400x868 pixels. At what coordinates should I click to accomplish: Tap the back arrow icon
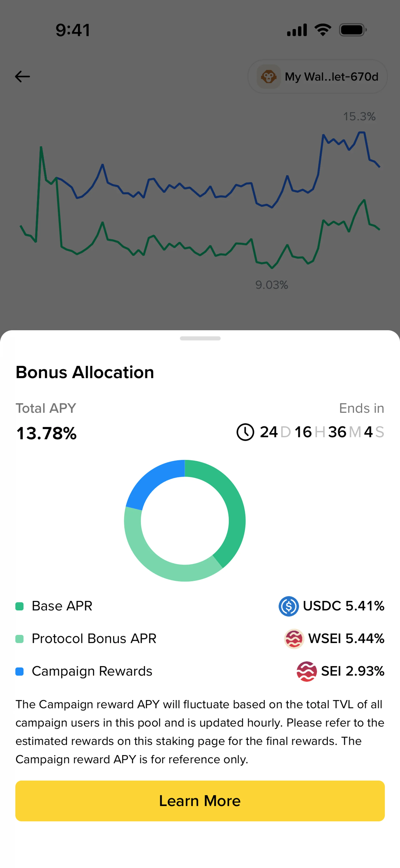22,77
